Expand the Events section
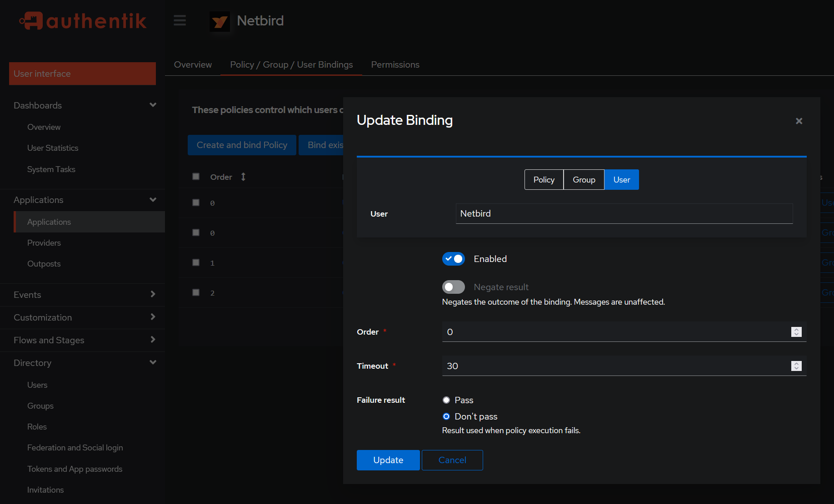The image size is (834, 504). click(153, 294)
